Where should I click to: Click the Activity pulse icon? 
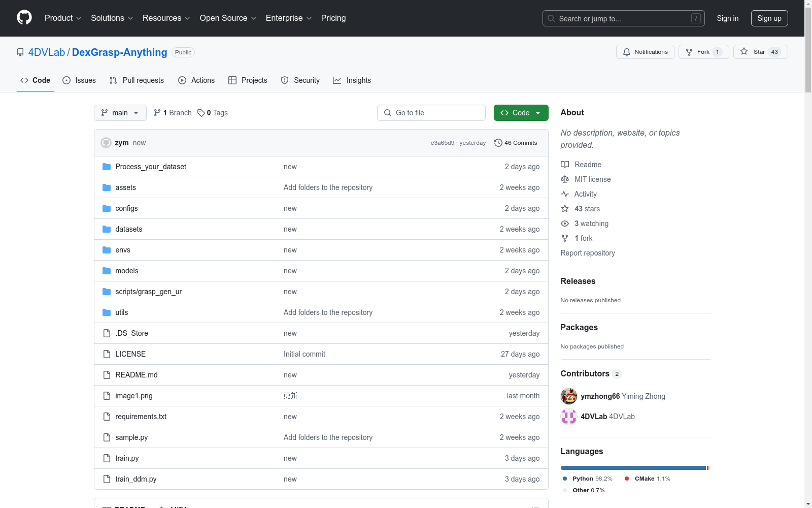565,194
